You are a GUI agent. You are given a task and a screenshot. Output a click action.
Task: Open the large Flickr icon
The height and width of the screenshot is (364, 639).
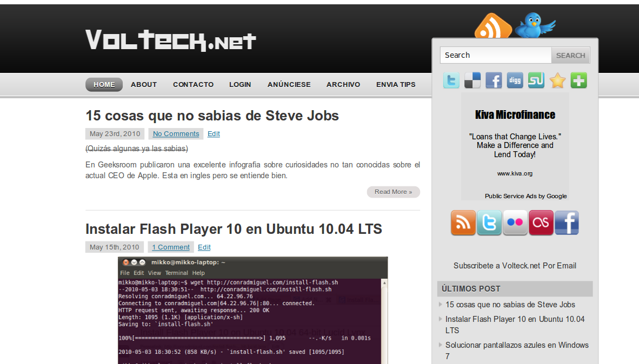point(515,223)
